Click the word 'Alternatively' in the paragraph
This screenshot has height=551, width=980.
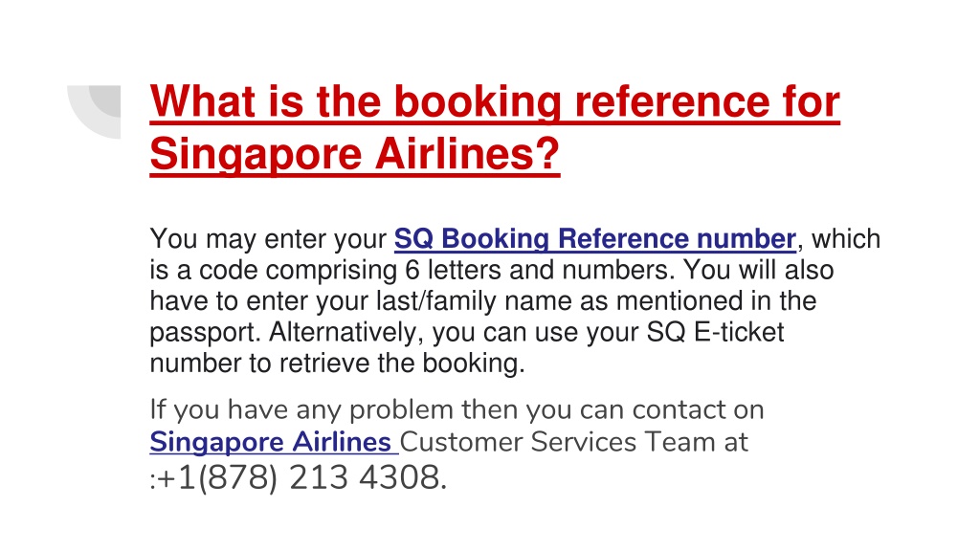(342, 332)
